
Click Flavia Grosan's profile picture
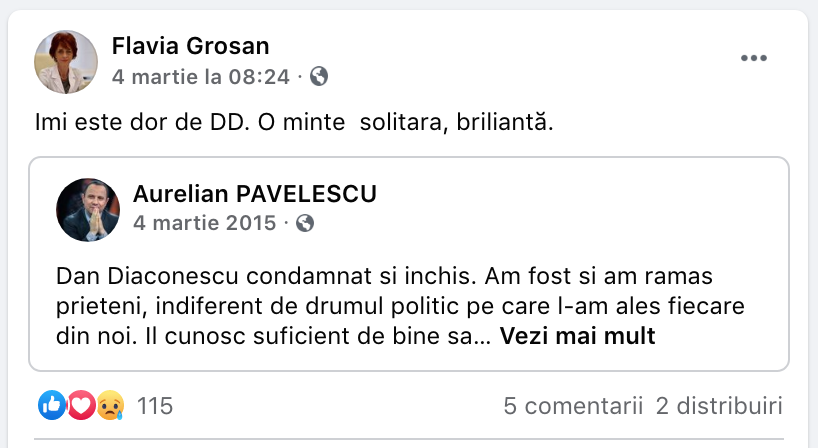point(66,60)
